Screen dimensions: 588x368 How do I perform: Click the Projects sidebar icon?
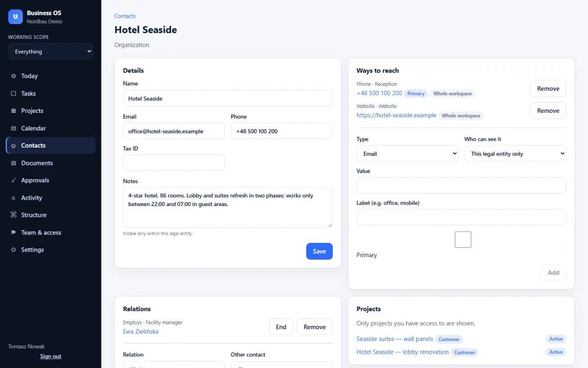(x=13, y=111)
